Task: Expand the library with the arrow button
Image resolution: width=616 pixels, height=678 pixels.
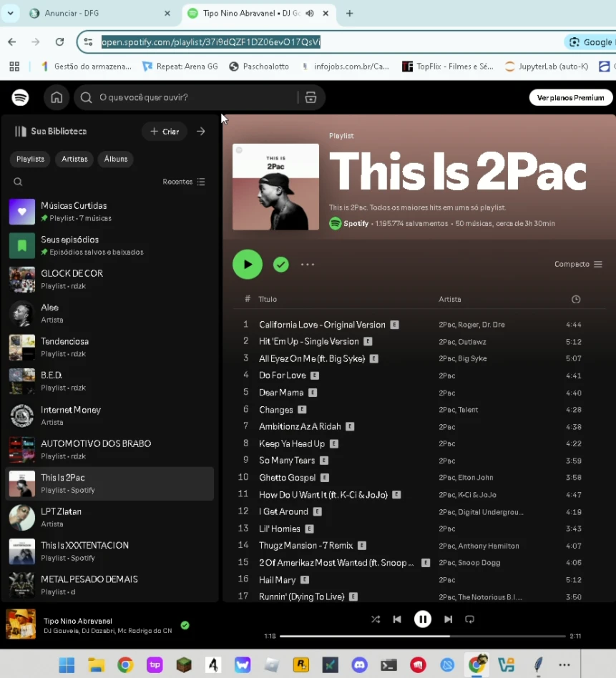Action: [x=201, y=132]
